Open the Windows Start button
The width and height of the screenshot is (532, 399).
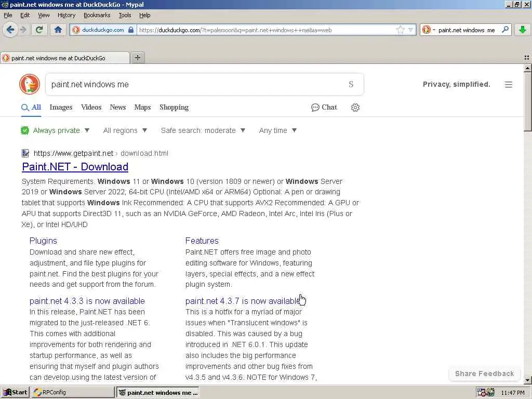(x=15, y=392)
